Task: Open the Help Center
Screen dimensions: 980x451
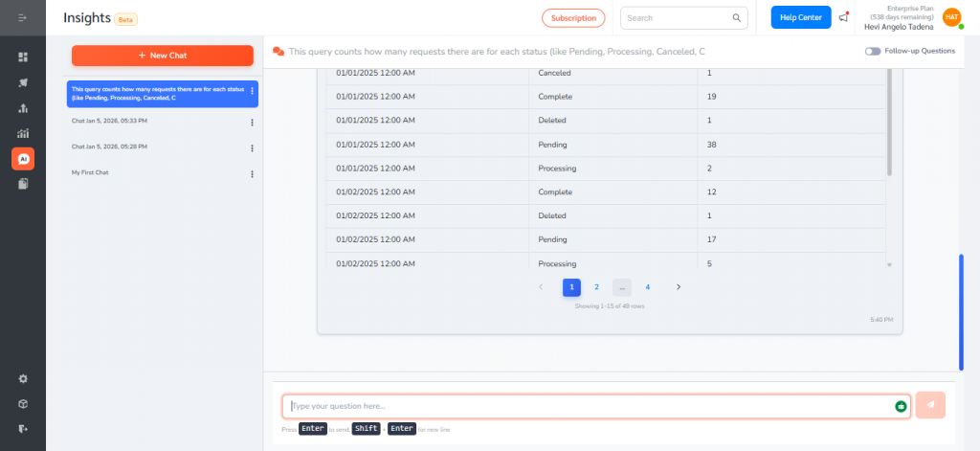Action: coord(801,17)
